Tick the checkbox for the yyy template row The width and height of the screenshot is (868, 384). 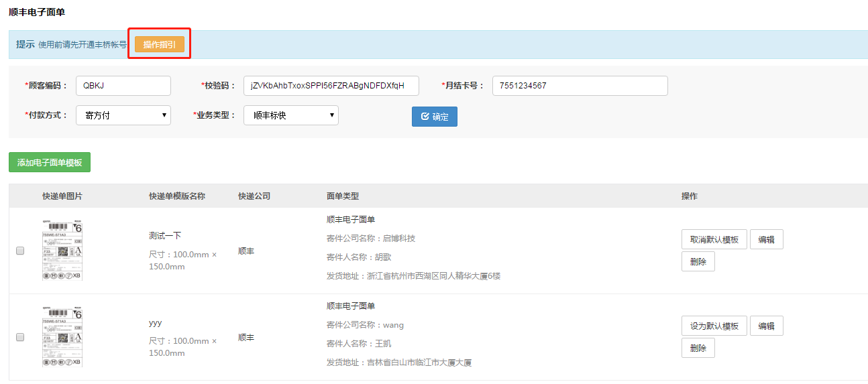[x=20, y=337]
